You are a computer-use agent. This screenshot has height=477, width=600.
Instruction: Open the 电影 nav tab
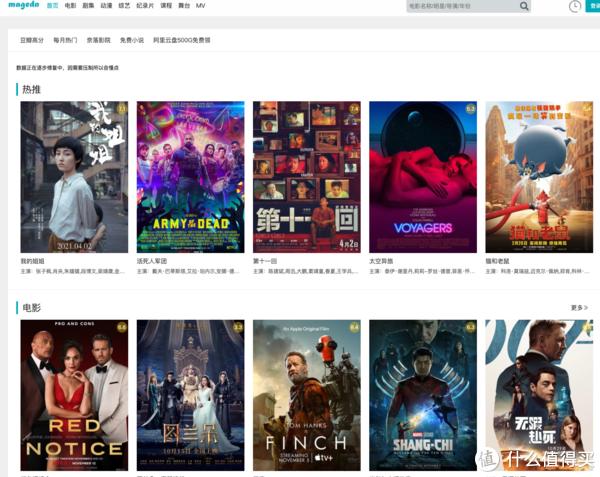70,6
